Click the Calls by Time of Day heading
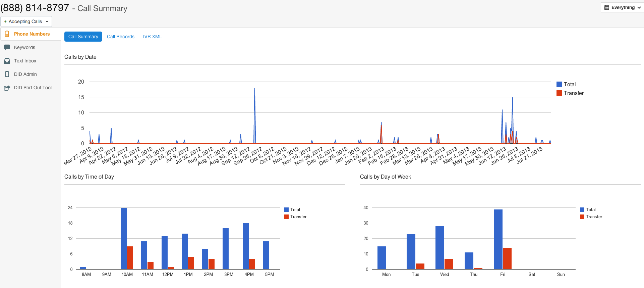The height and width of the screenshot is (288, 644). click(x=89, y=177)
